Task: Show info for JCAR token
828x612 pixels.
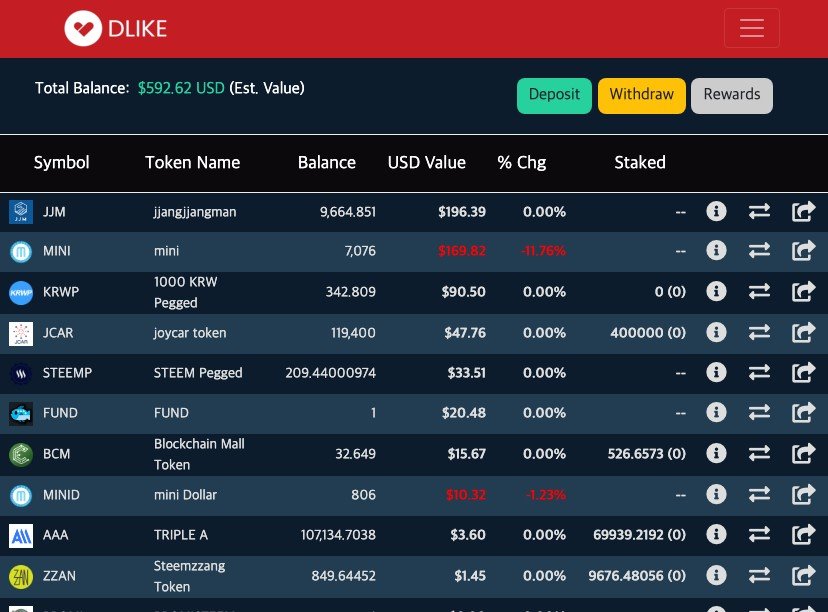Action: pos(716,333)
